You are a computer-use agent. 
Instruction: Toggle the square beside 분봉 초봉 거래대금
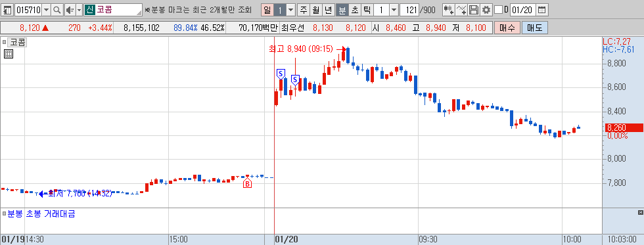(x=4, y=214)
